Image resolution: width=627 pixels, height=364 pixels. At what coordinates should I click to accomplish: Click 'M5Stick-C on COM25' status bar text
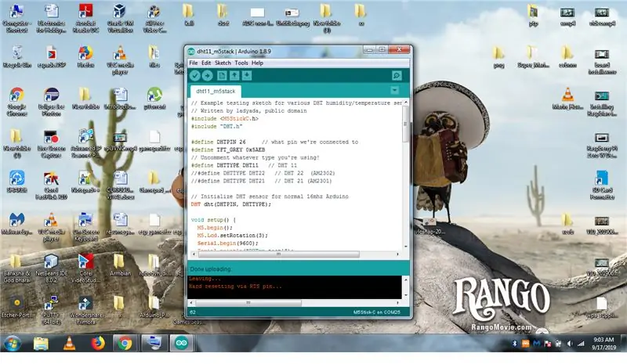click(x=377, y=312)
